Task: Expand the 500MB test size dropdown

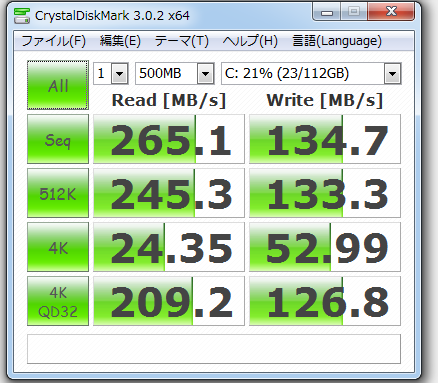Action: (x=205, y=73)
